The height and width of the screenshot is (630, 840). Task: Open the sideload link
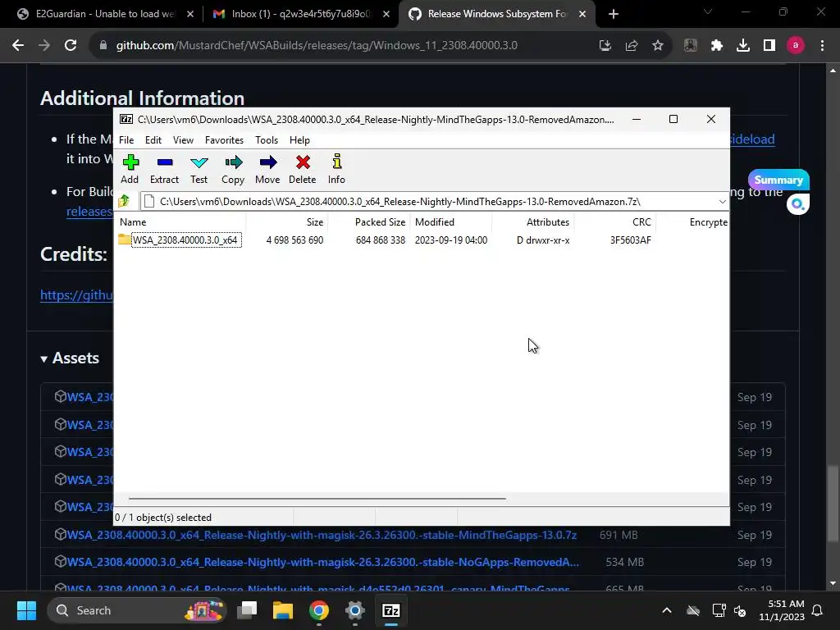coord(752,139)
